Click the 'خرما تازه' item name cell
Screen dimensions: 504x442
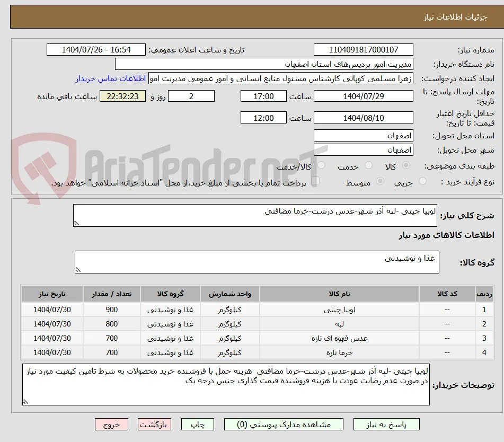(339, 352)
